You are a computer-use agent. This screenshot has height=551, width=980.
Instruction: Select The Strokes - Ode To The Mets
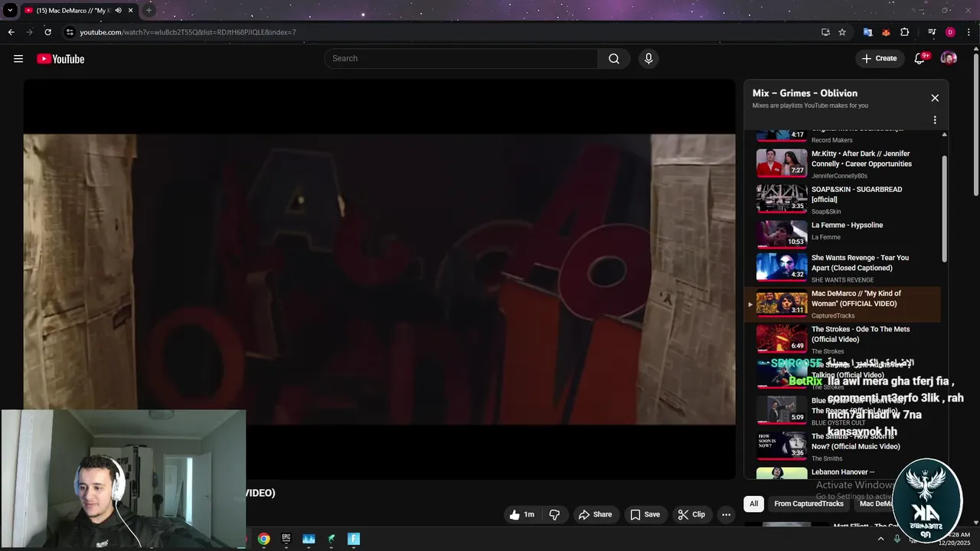click(842, 341)
